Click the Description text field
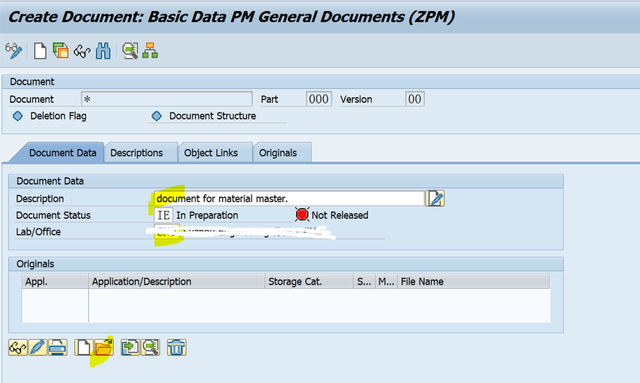The image size is (640, 383). click(289, 198)
